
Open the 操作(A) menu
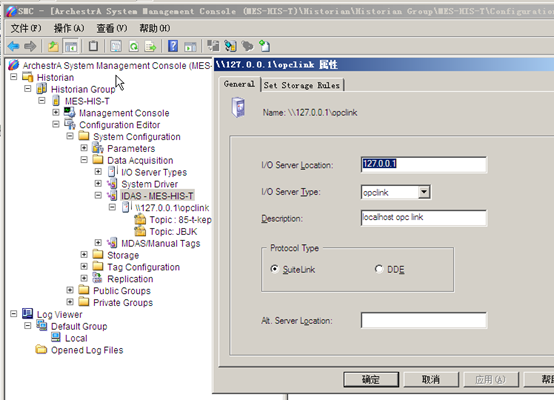point(69,28)
